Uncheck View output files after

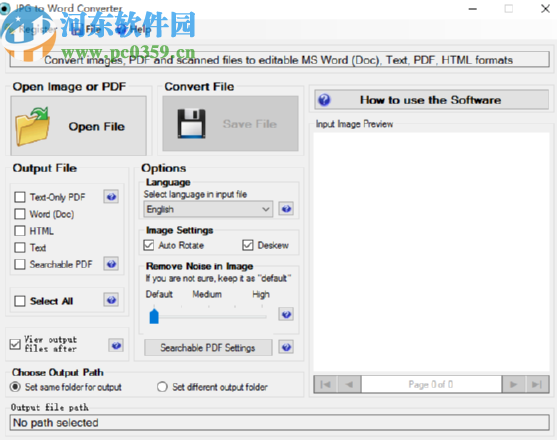15,344
